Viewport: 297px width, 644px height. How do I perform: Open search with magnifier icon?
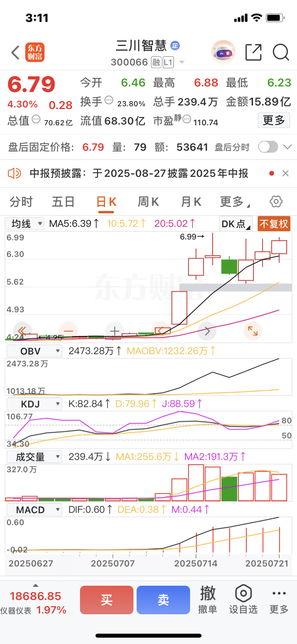pyautogui.click(x=281, y=52)
